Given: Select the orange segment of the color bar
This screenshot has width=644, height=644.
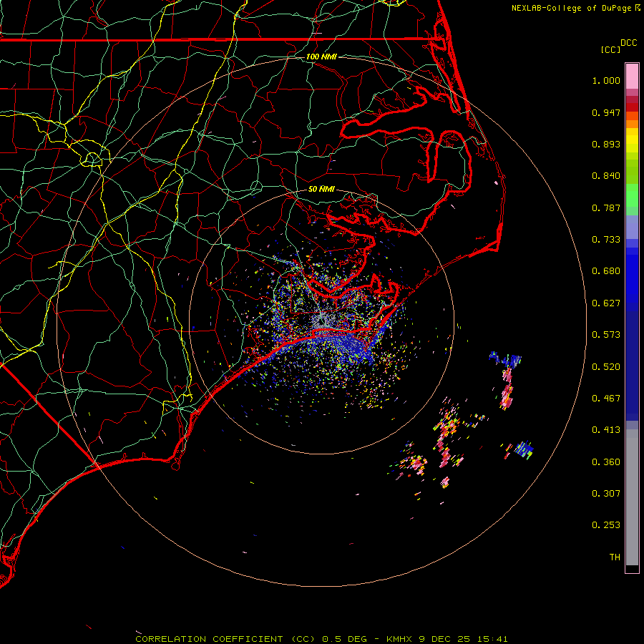Looking at the screenshot, I should (x=632, y=124).
